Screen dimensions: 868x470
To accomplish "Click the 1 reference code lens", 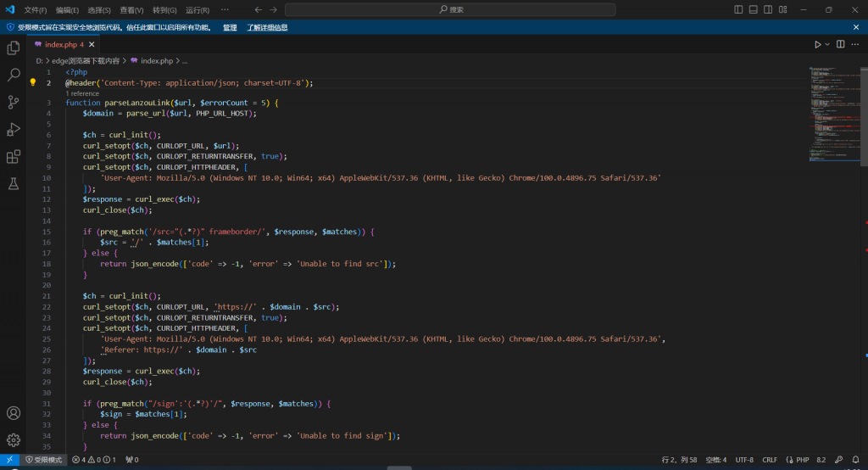I will coord(82,93).
